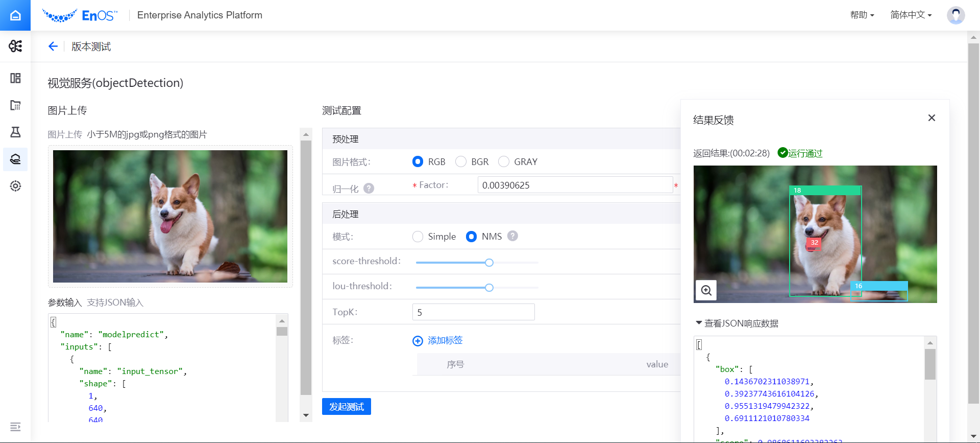Select the GRAY image format radio
980x443 pixels.
click(504, 162)
